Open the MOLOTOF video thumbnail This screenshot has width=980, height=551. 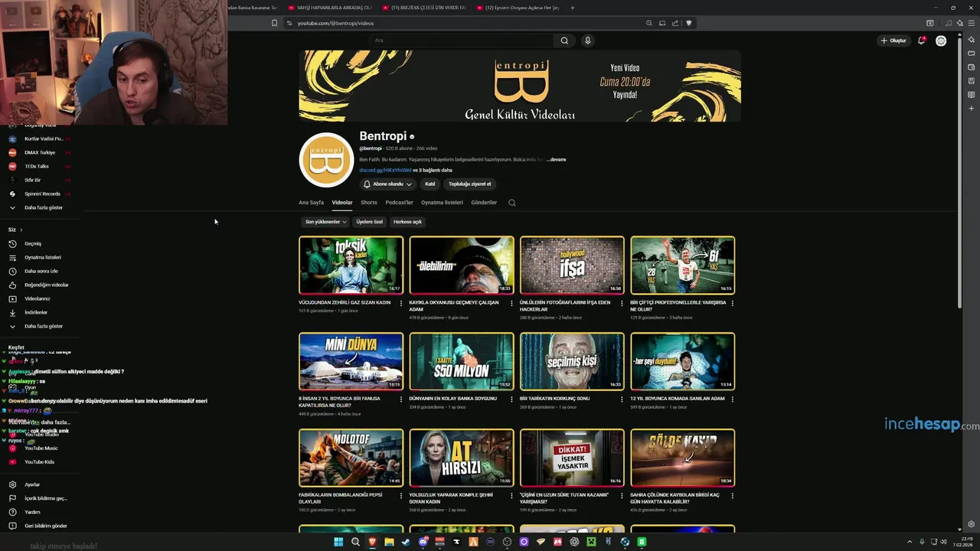pos(351,458)
